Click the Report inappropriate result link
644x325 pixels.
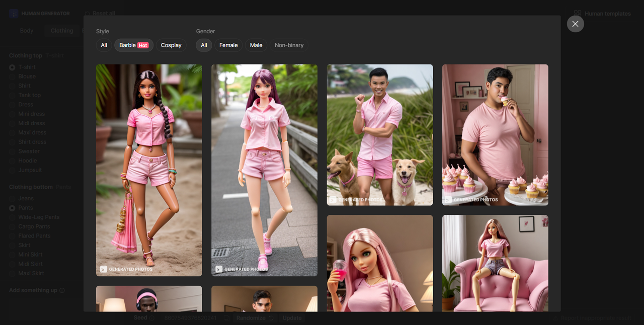[x=592, y=318]
